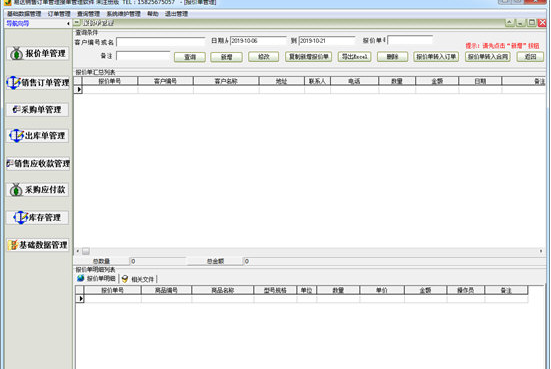Click the horizontal scrollbar thumb

pos(86,251)
